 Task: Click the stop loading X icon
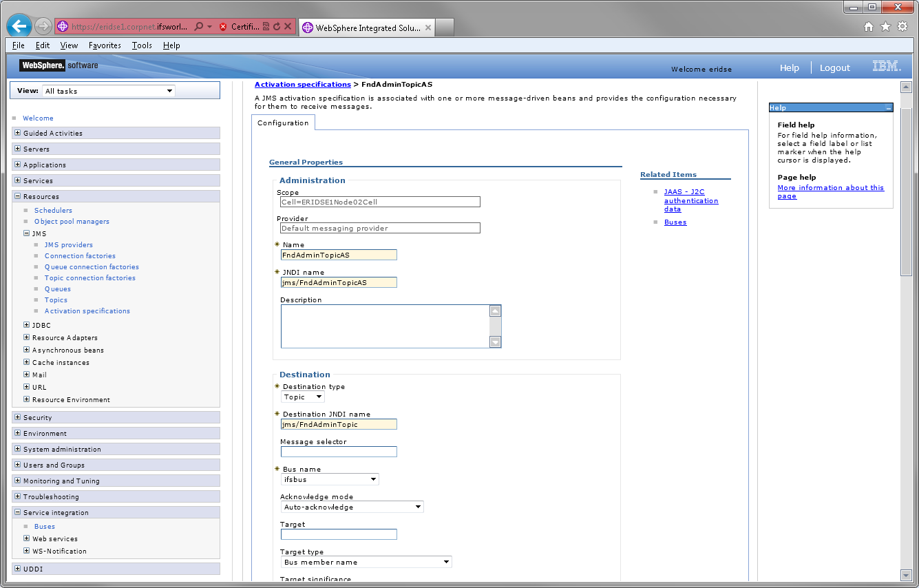click(288, 27)
